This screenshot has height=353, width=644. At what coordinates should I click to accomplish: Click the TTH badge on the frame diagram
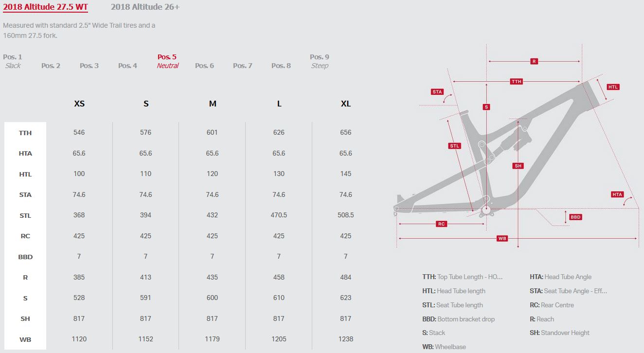[x=517, y=81]
